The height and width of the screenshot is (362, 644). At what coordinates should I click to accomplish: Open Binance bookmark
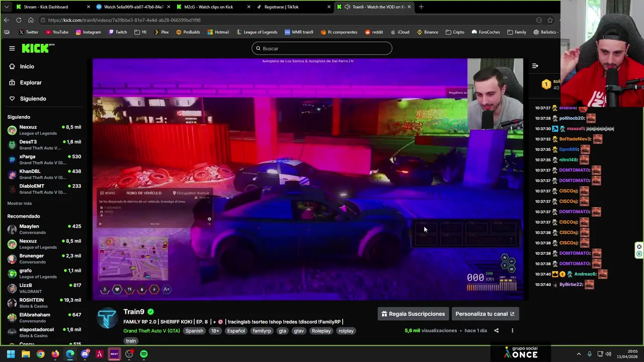coord(427,32)
